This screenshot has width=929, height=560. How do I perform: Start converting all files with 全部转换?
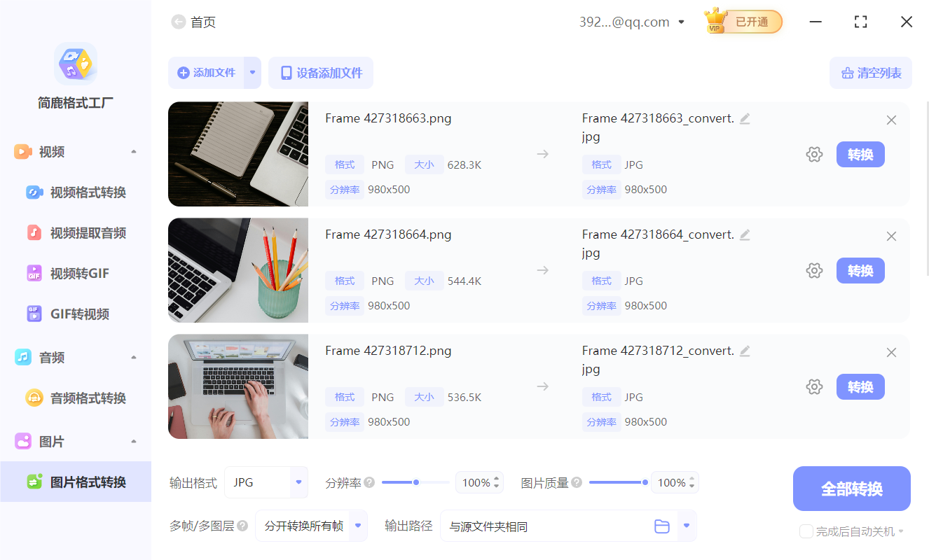851,488
